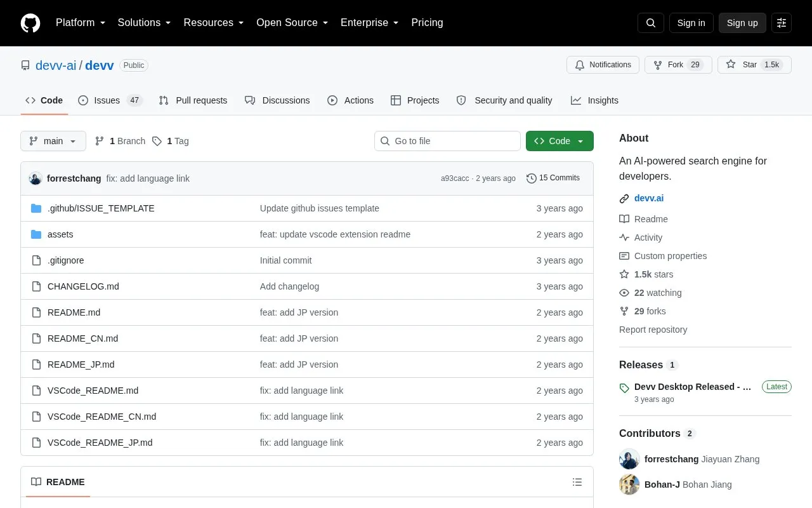Visit the devv.ai website link
Image resolution: width=812 pixels, height=508 pixels.
tap(649, 198)
